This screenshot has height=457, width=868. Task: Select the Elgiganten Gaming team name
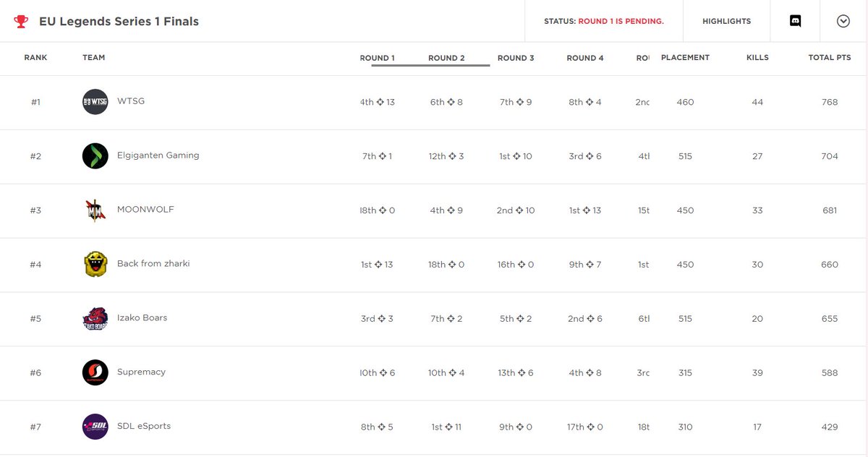[x=158, y=155]
